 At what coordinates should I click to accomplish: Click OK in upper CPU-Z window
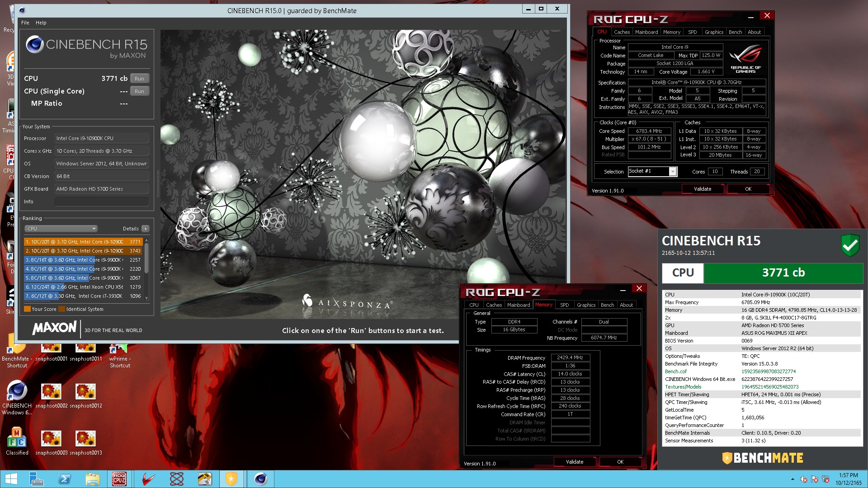(x=748, y=189)
